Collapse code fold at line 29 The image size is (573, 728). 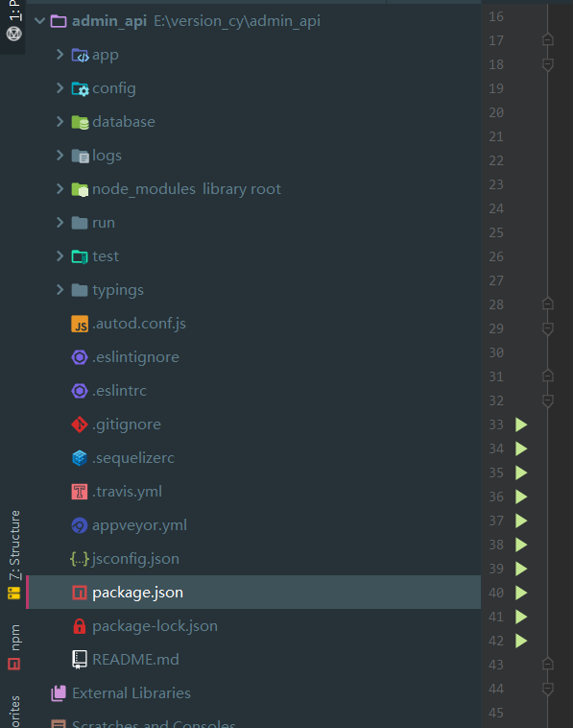point(547,329)
